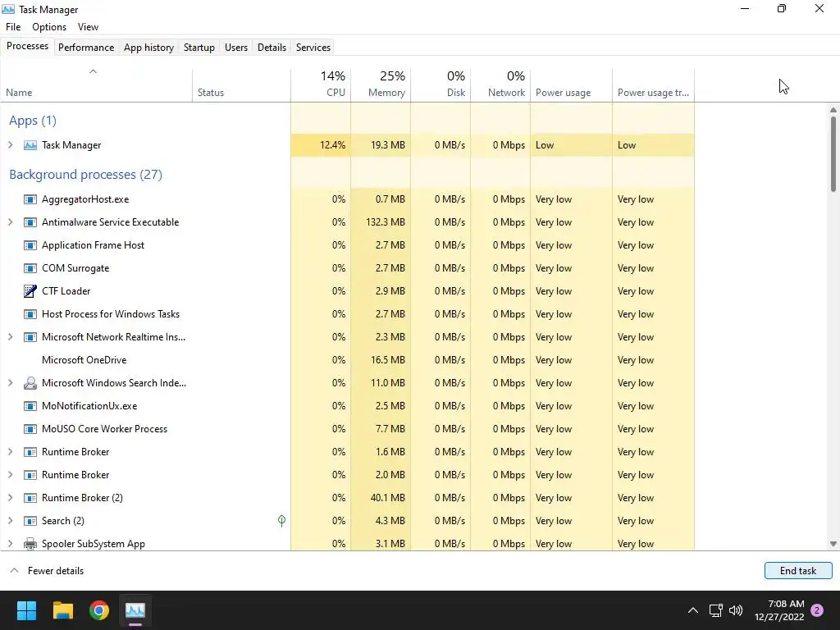Click the scrollbar up arrow
The image size is (840, 630).
pyautogui.click(x=833, y=110)
